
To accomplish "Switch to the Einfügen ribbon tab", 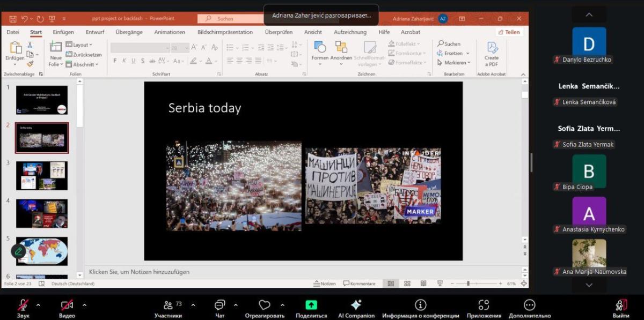I will pos(63,32).
